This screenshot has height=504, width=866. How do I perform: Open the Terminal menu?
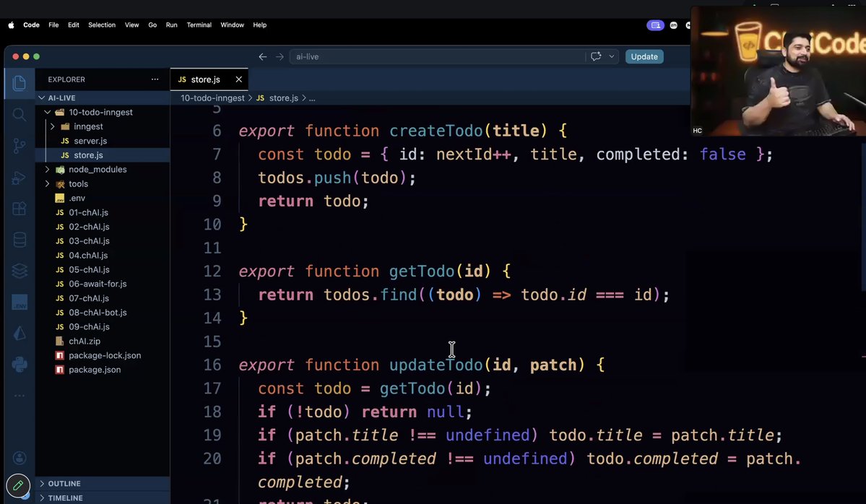click(199, 25)
